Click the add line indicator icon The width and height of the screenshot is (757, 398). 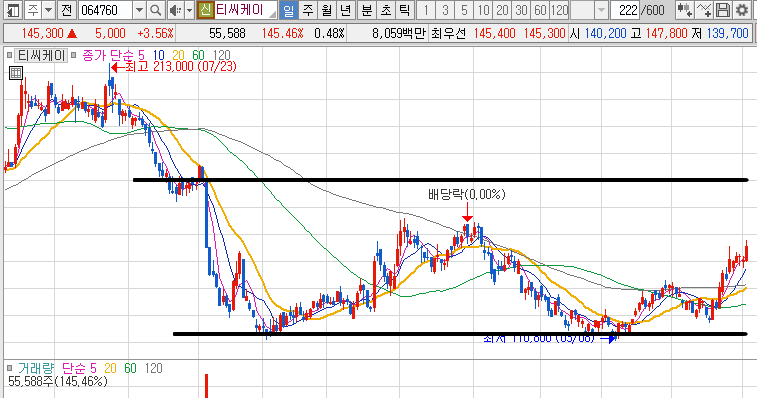(x=704, y=10)
